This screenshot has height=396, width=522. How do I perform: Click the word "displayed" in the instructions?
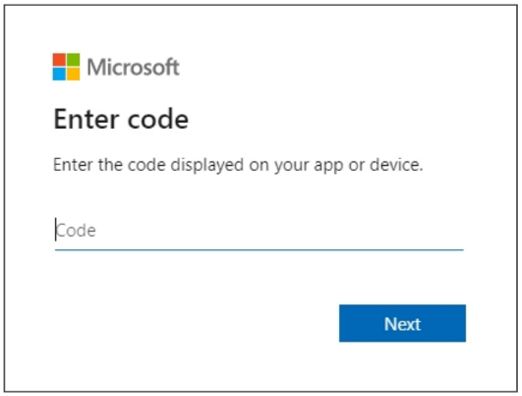pyautogui.click(x=207, y=165)
